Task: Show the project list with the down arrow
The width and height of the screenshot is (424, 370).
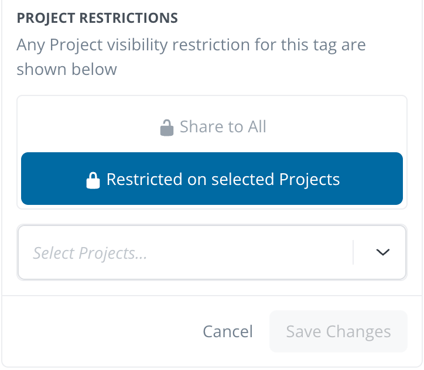Action: [x=383, y=252]
